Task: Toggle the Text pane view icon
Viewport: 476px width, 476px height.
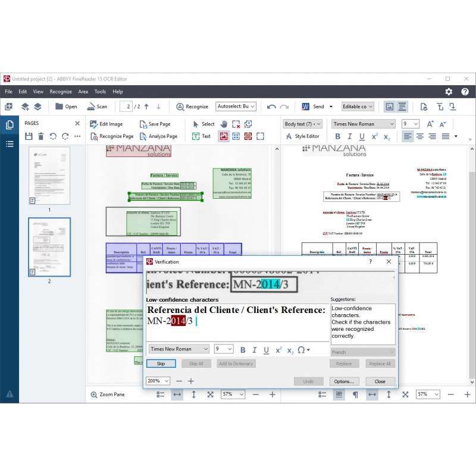Action: tap(402, 107)
